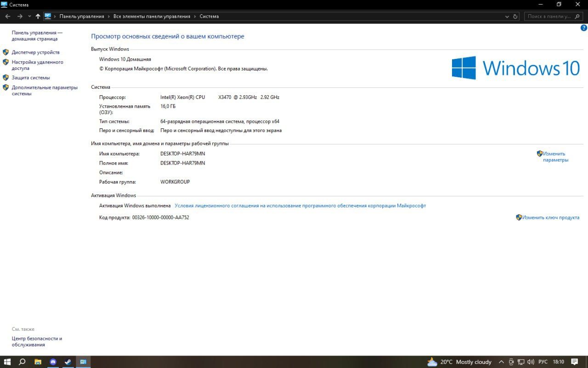Click 'Изменить ключ продукта' link

pos(551,218)
